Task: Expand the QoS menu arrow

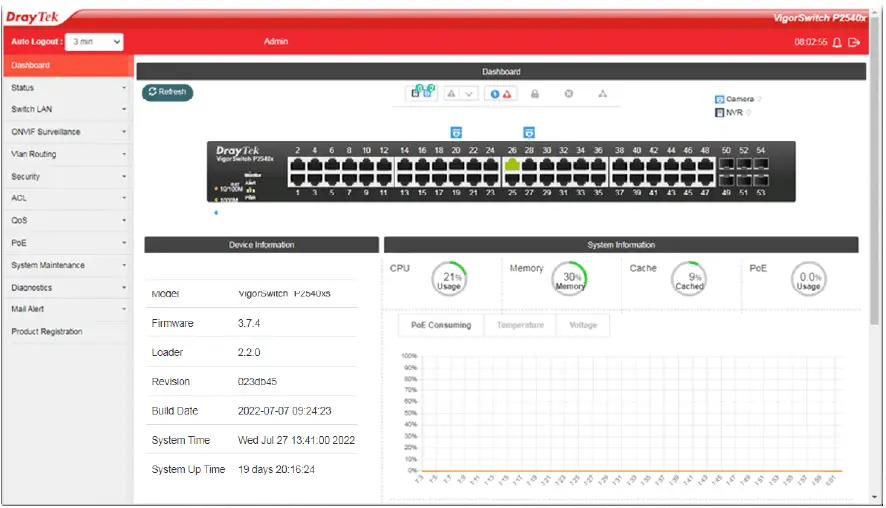Action: click(x=124, y=221)
